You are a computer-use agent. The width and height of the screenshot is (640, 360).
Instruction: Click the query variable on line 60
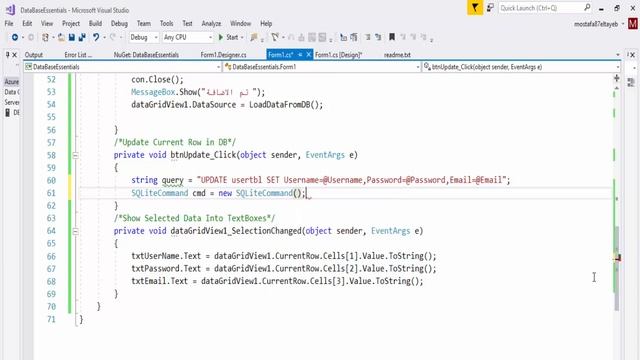tap(172, 180)
